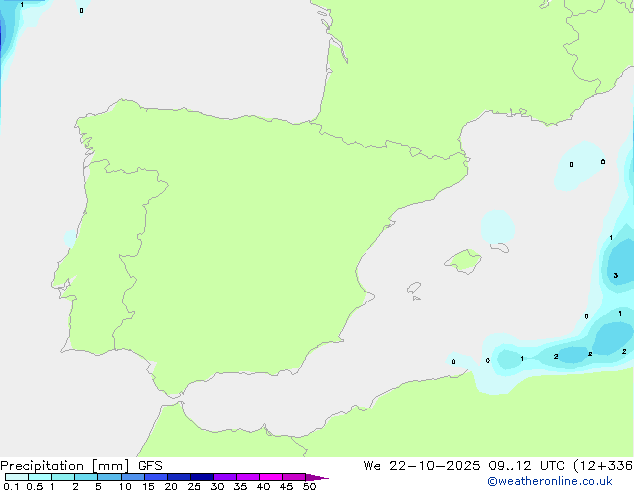Screen dimensions: 634x490
Task: Click the '3' precipitation value on the map
Action: coord(615,275)
